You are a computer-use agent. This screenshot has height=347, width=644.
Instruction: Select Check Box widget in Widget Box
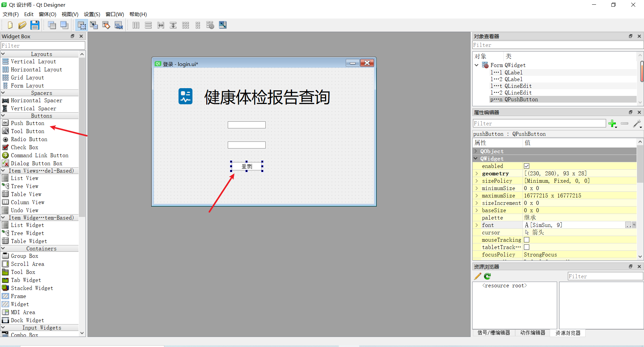coord(24,147)
